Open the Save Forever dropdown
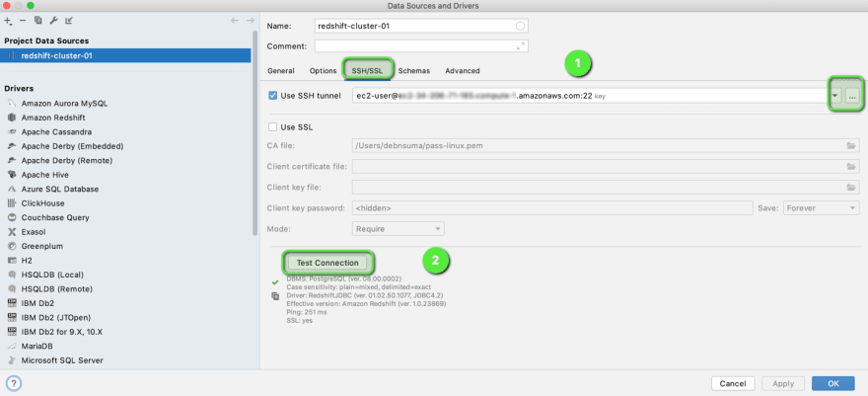868x396 pixels. point(821,208)
